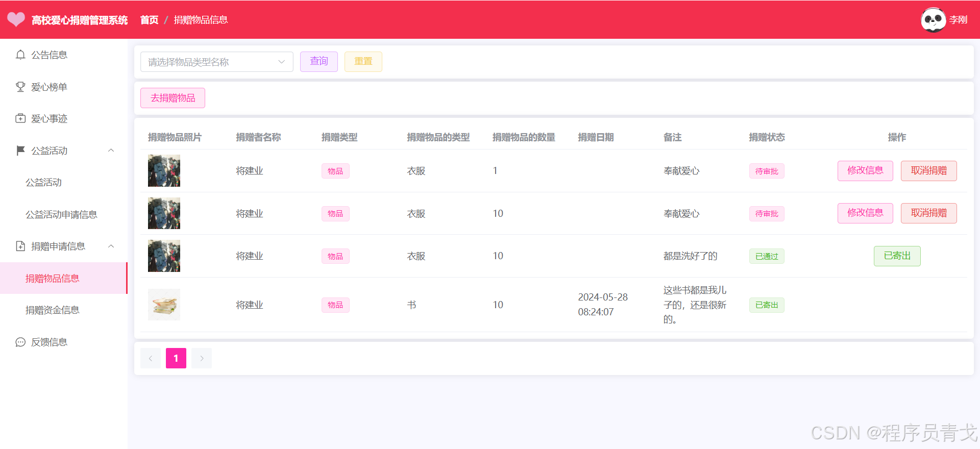Click 修改信息 in the second 待审批 row
The height and width of the screenshot is (449, 980).
coord(865,213)
